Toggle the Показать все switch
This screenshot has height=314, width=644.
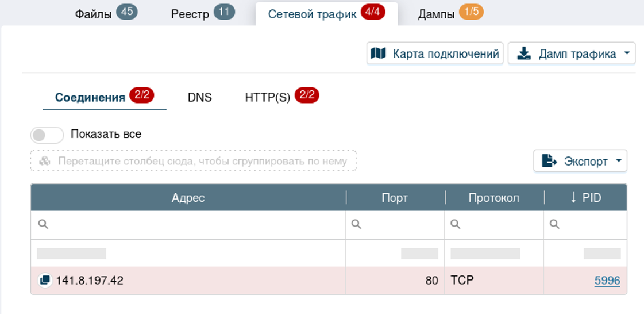click(47, 135)
